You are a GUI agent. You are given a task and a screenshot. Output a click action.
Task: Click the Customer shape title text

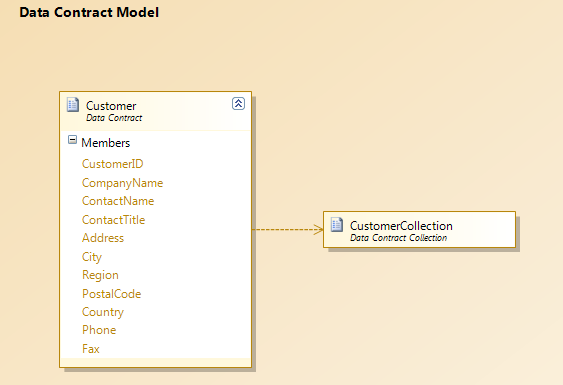(111, 106)
